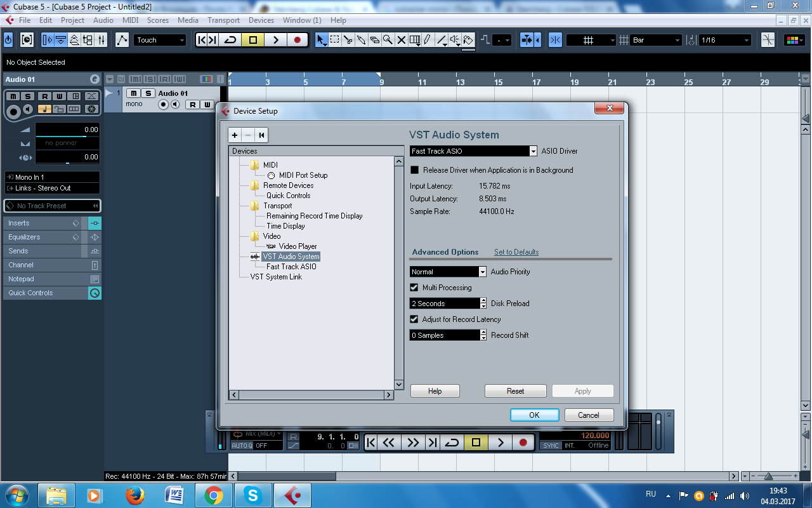Click Set to Defaults link
The height and width of the screenshot is (508, 812).
click(x=516, y=252)
